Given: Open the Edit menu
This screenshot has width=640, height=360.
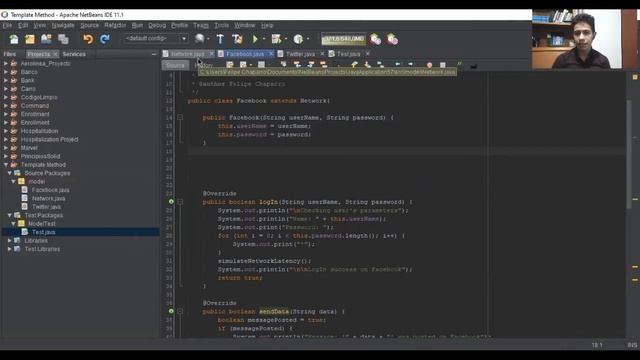Looking at the screenshot, I should coord(23,25).
